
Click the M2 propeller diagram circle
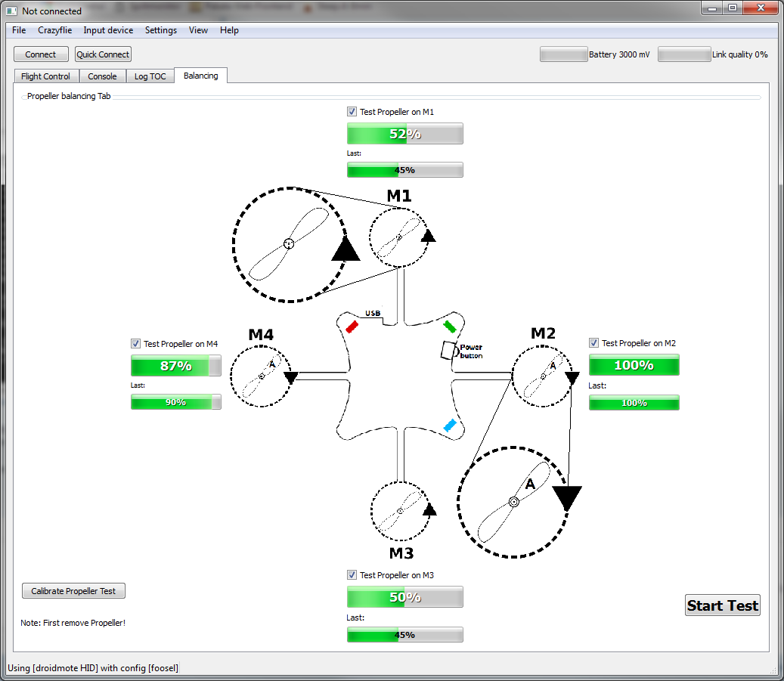coord(541,376)
